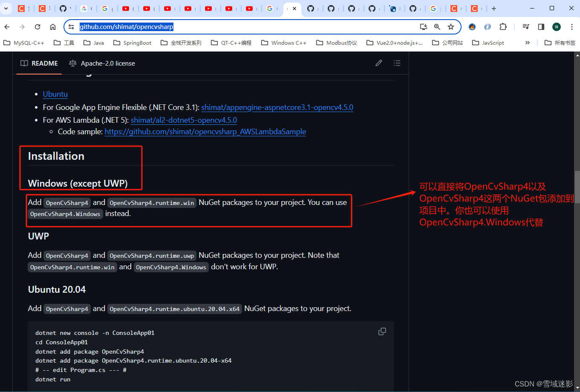
Task: Install page as app icon in address bar
Action: [x=424, y=27]
